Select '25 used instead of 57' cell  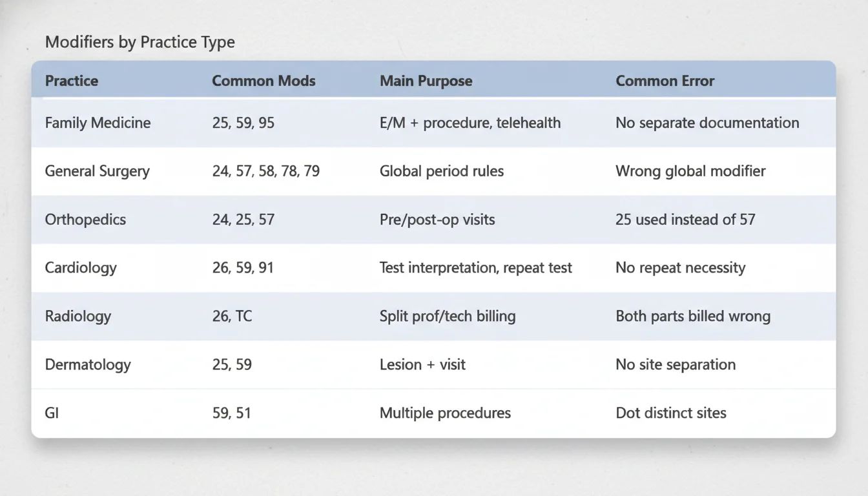[x=685, y=220]
